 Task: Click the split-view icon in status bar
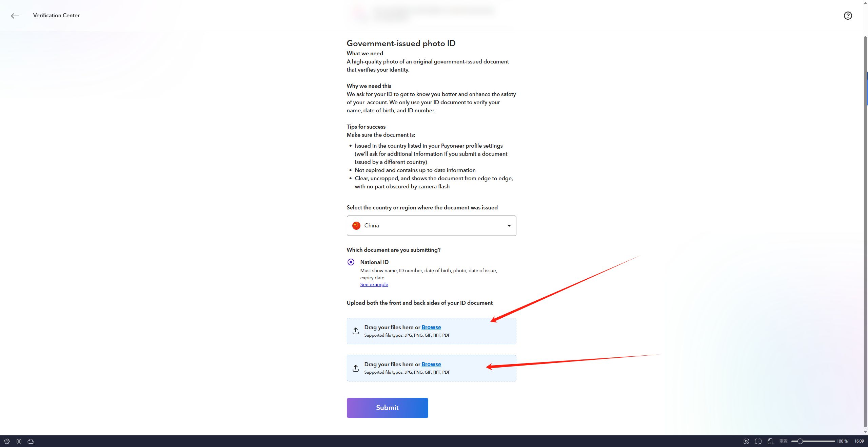758,441
